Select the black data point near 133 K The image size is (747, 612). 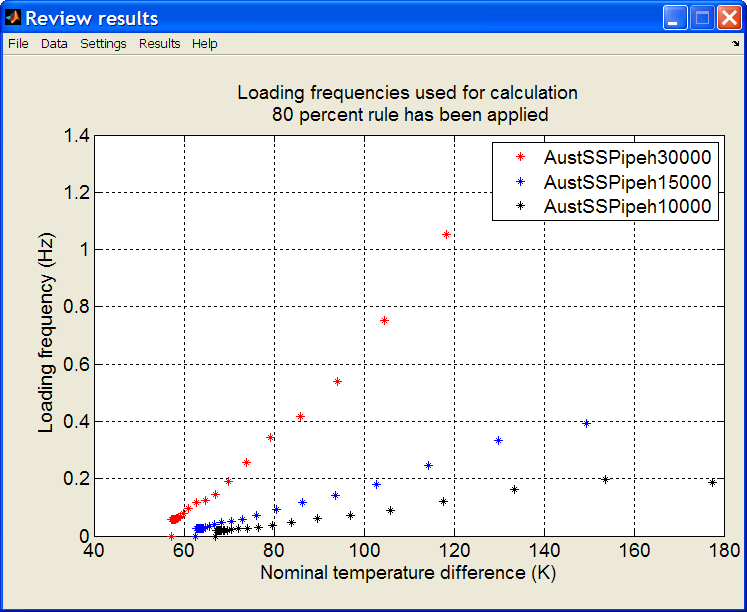pos(514,490)
